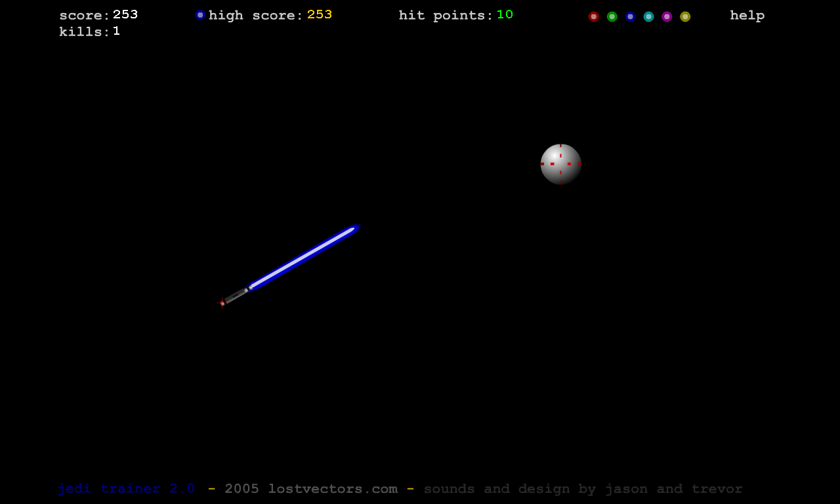Screen dimensions: 840x504
Task: Choose the magenta lightsaber color dot
Action: [x=667, y=16]
